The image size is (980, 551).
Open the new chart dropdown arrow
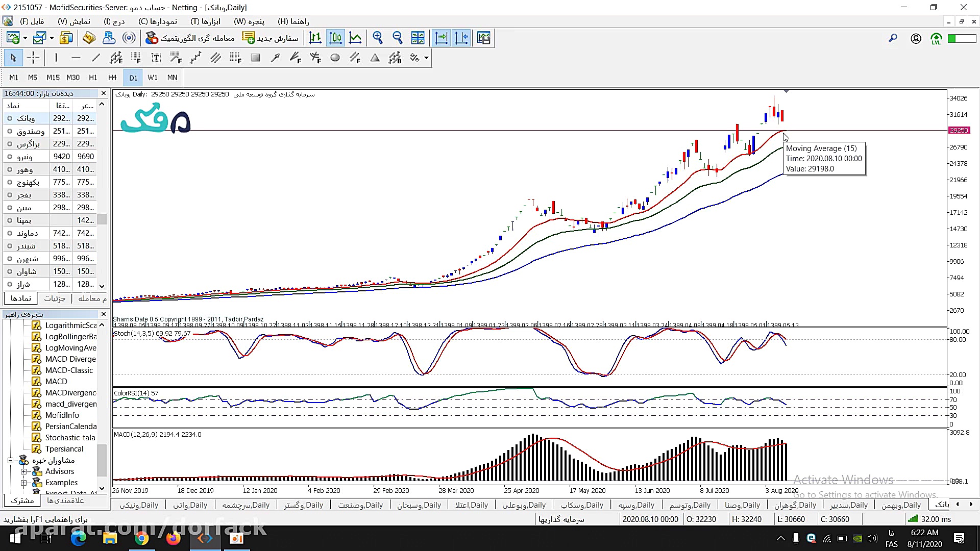[x=24, y=38]
